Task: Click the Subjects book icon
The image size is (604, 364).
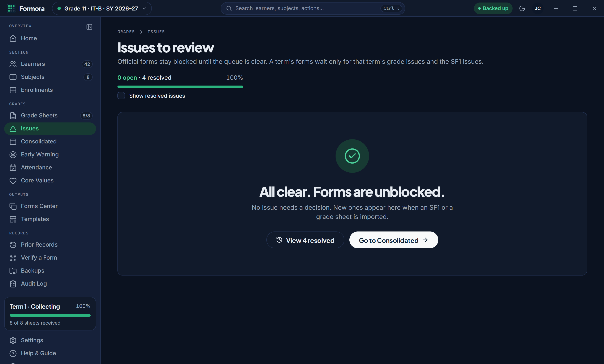Action: (x=13, y=77)
